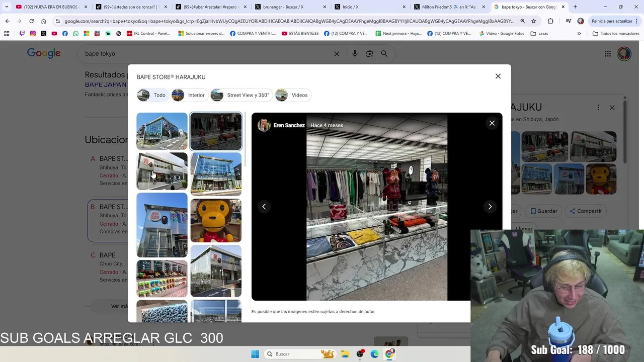
Task: Open the colorful sneaker wall thumbnail
Action: 162,279
